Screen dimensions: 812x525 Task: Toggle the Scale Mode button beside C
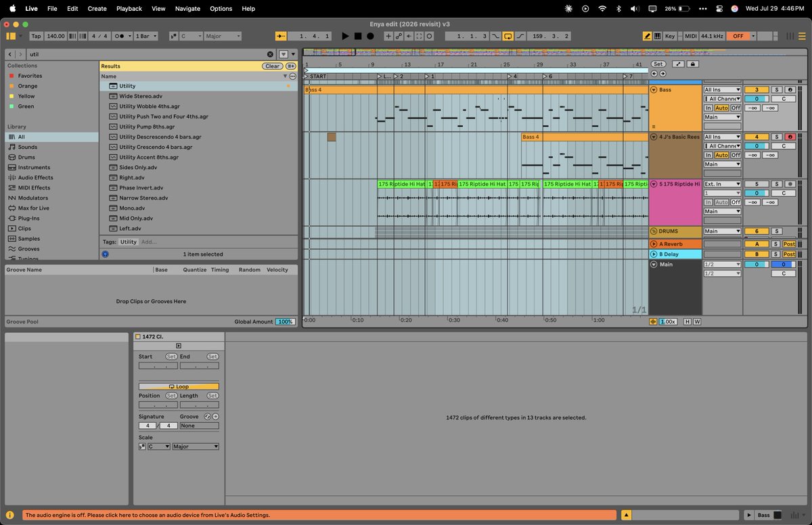(x=174, y=36)
